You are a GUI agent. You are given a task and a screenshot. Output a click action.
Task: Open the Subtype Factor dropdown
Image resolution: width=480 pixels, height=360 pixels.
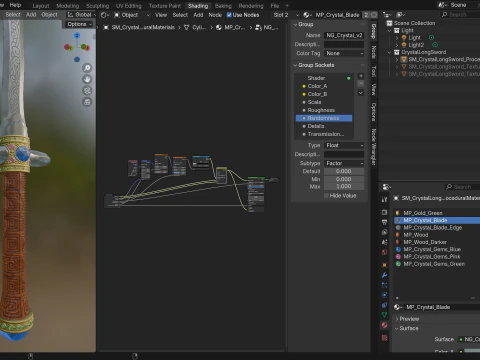(344, 163)
